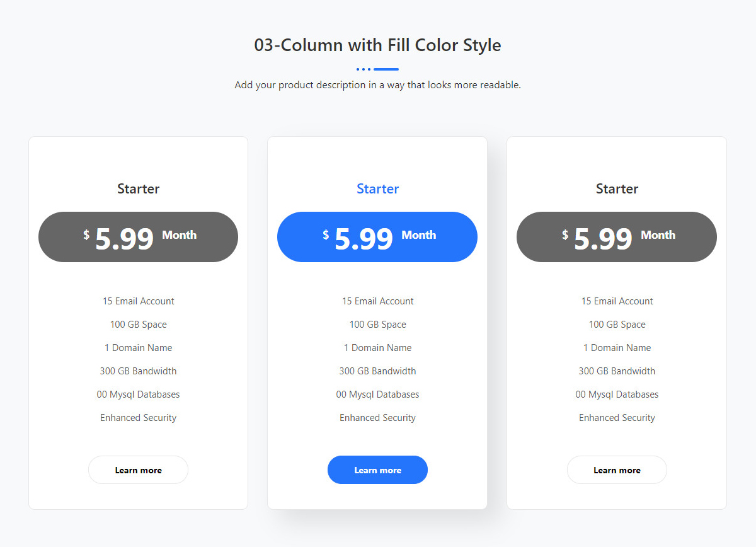Click the product description subtitle text
Image resolution: width=756 pixels, height=547 pixels.
(377, 85)
